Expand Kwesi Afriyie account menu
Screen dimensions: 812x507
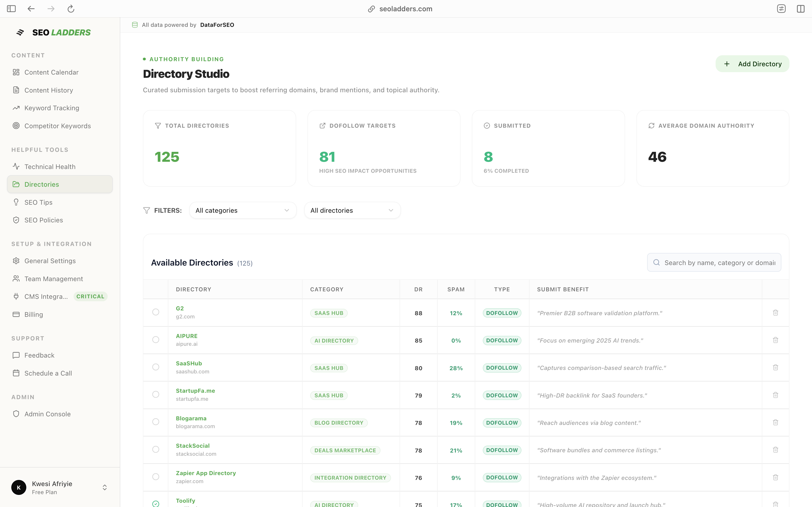pyautogui.click(x=105, y=488)
